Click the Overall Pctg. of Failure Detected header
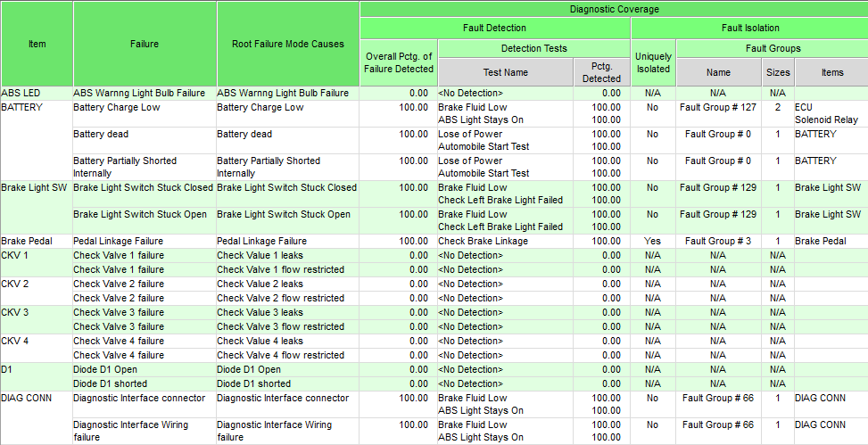The width and height of the screenshot is (868, 445). pos(399,62)
